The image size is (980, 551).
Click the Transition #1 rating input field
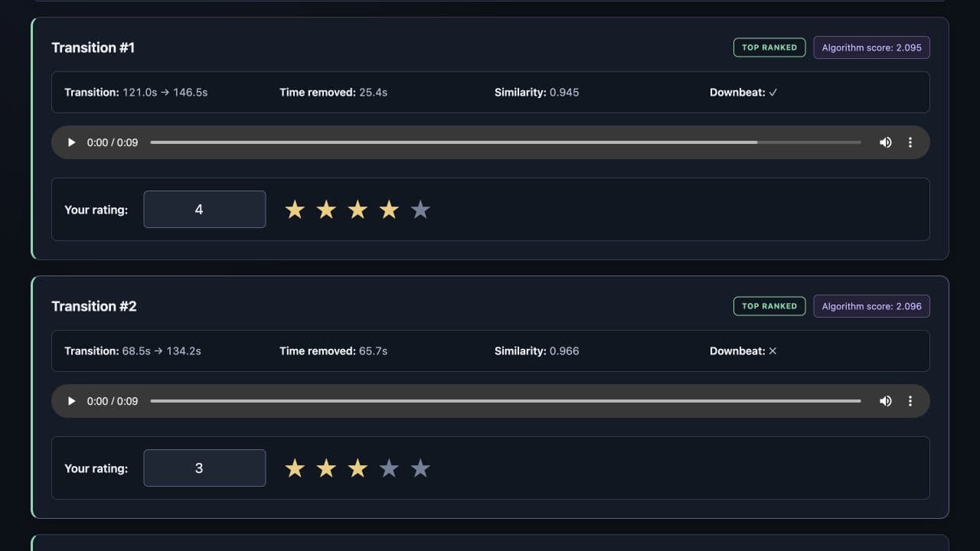tap(204, 210)
